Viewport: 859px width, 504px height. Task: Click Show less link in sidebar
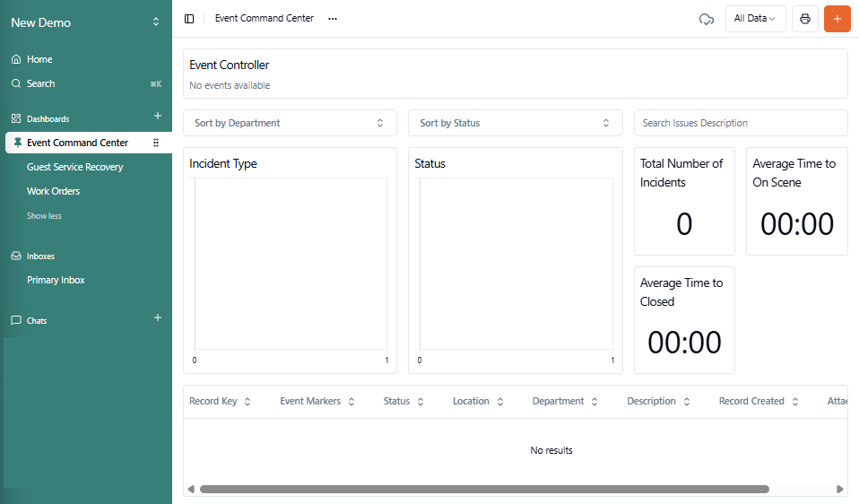(44, 216)
